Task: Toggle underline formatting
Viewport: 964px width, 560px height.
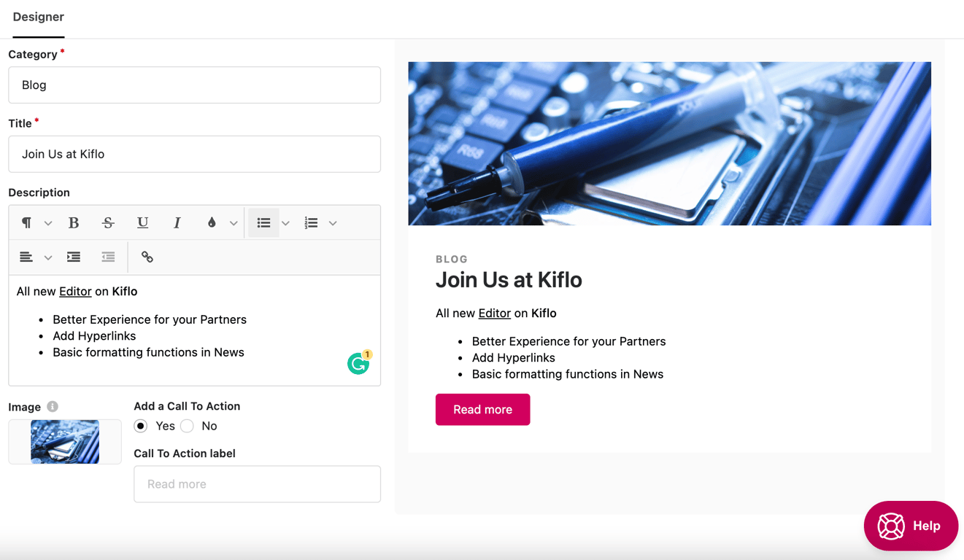Action: point(142,223)
